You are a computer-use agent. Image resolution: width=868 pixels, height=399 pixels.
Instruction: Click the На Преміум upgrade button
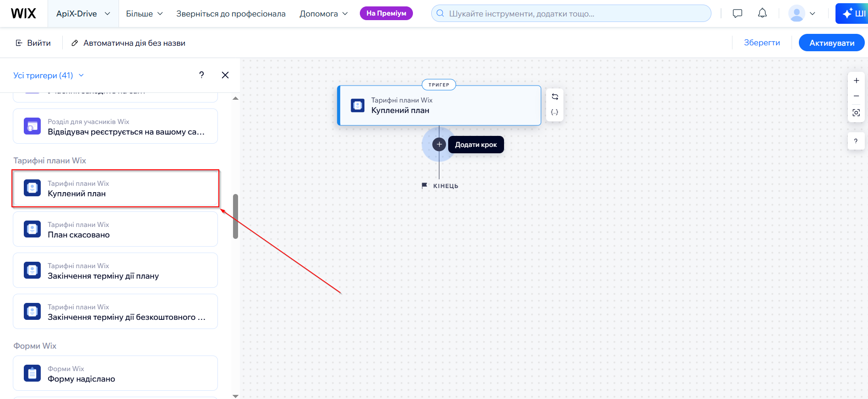pos(386,13)
